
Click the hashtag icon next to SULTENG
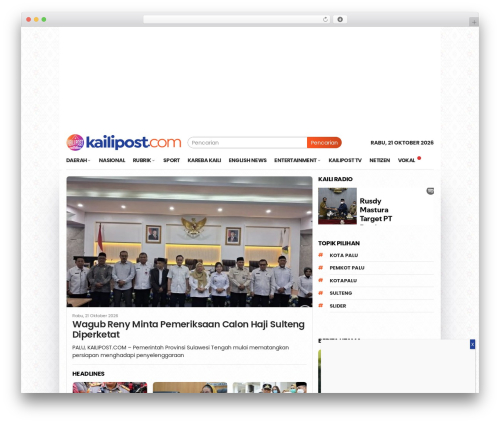321,293
